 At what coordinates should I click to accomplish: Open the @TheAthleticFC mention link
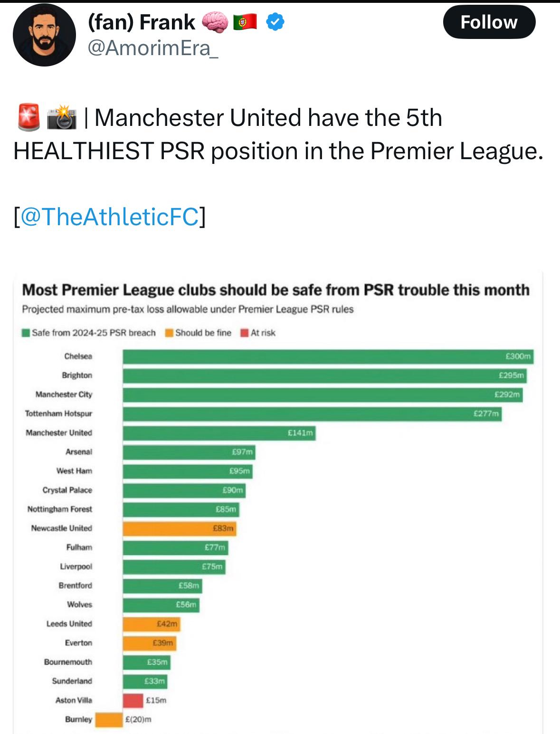(x=110, y=217)
